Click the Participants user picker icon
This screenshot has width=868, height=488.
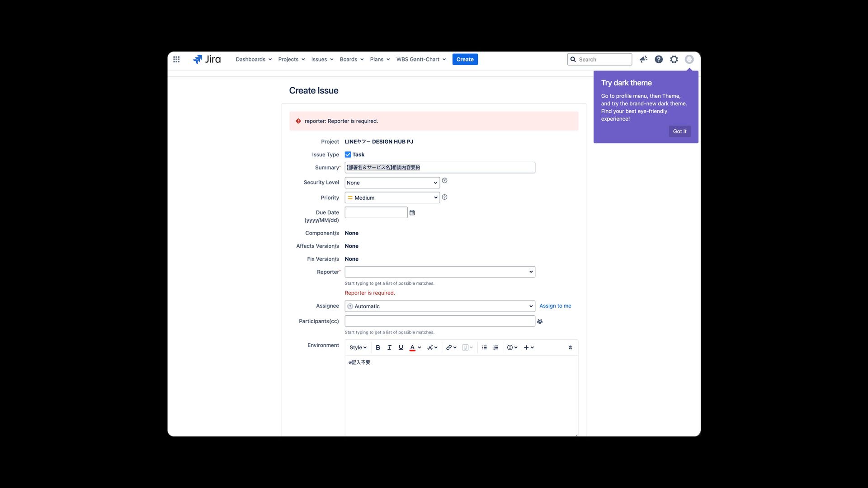[540, 321]
